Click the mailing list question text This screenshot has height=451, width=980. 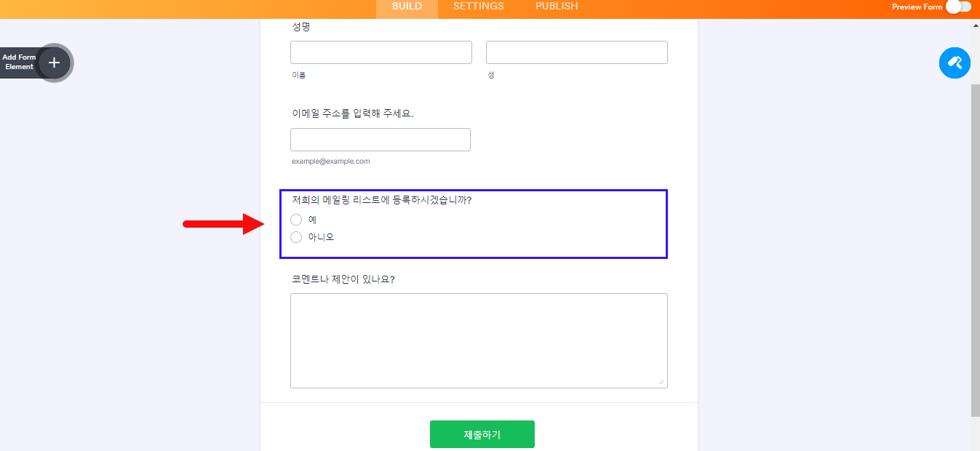(381, 200)
